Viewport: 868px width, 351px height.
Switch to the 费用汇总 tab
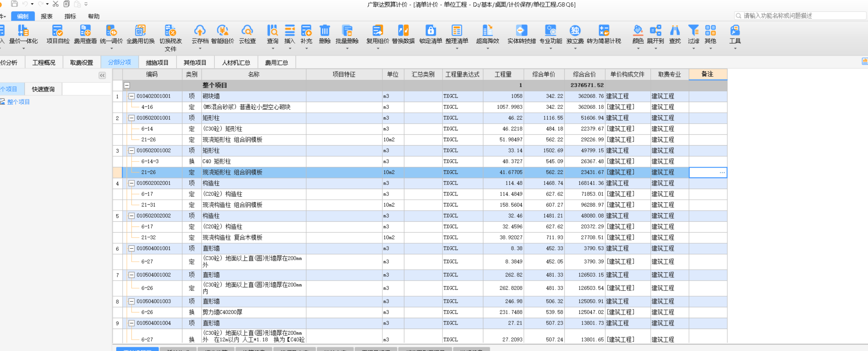click(277, 62)
